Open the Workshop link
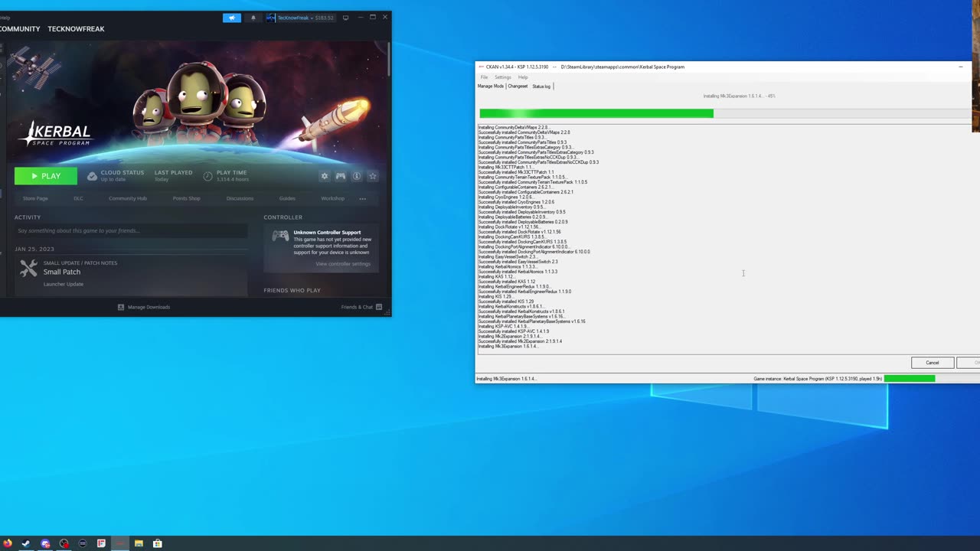This screenshot has height=551, width=980. point(332,198)
